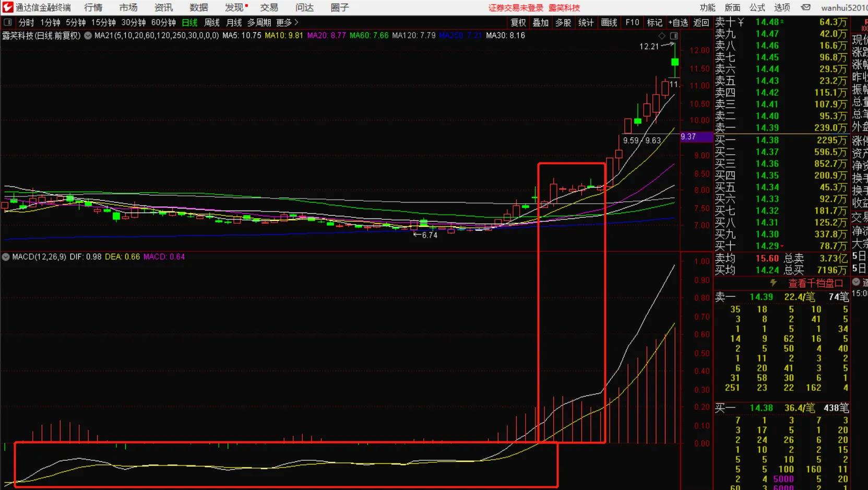Open the 交易 menu
The height and width of the screenshot is (490, 868).
coord(269,7)
